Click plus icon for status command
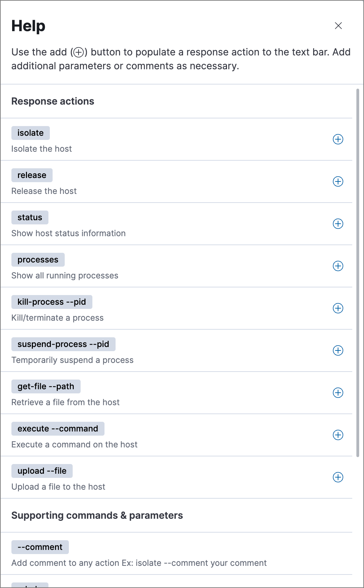The height and width of the screenshot is (588, 364). pos(338,224)
